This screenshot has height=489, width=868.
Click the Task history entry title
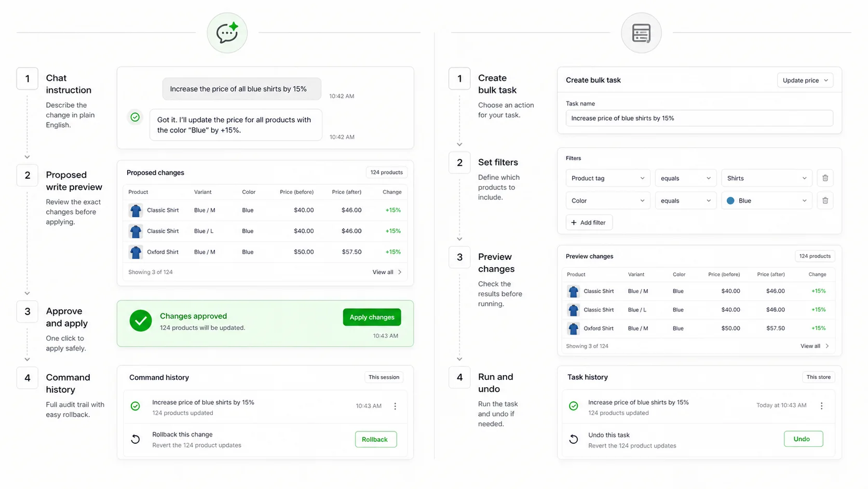click(x=639, y=402)
